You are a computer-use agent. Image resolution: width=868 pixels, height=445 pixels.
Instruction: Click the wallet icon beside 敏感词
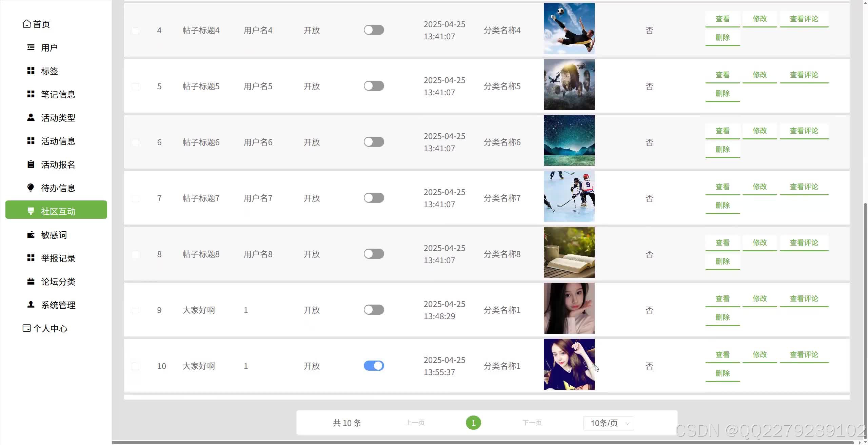point(31,235)
